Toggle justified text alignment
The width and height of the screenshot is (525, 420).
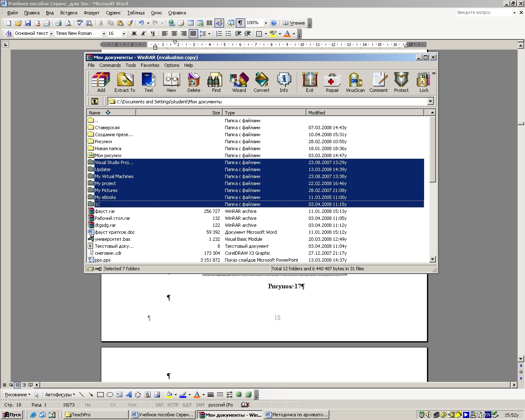tap(193, 34)
